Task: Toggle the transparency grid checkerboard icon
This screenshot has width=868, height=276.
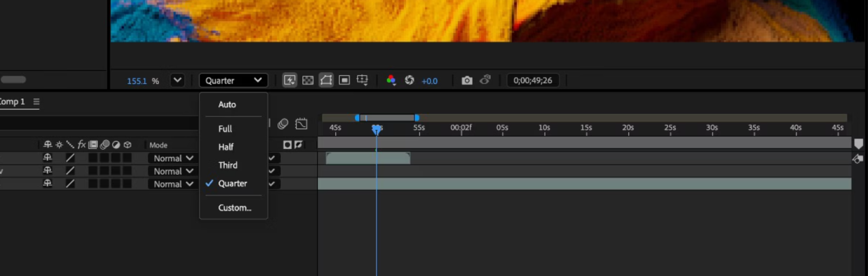Action: (308, 80)
